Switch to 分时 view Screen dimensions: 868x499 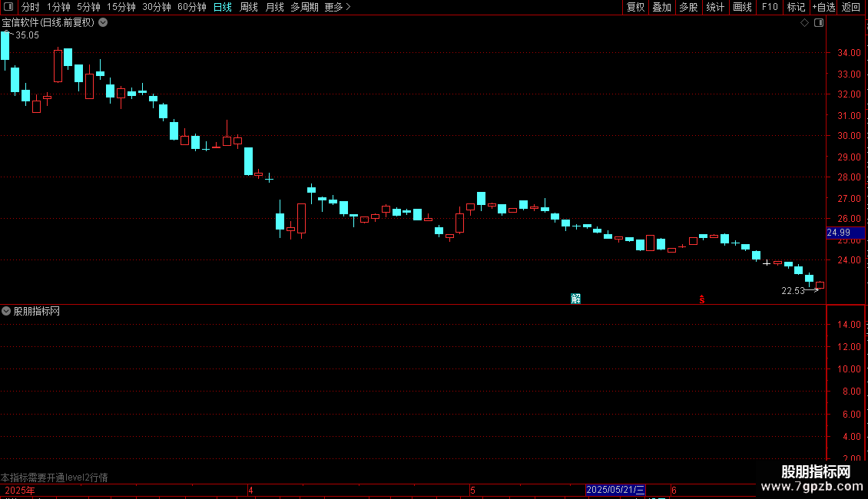31,7
